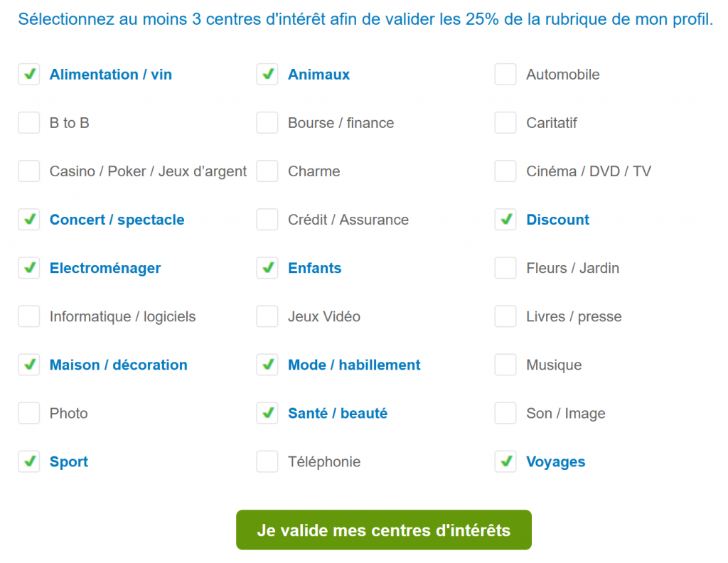Disable the Electroménager interest
The image size is (728, 563).
tap(29, 268)
